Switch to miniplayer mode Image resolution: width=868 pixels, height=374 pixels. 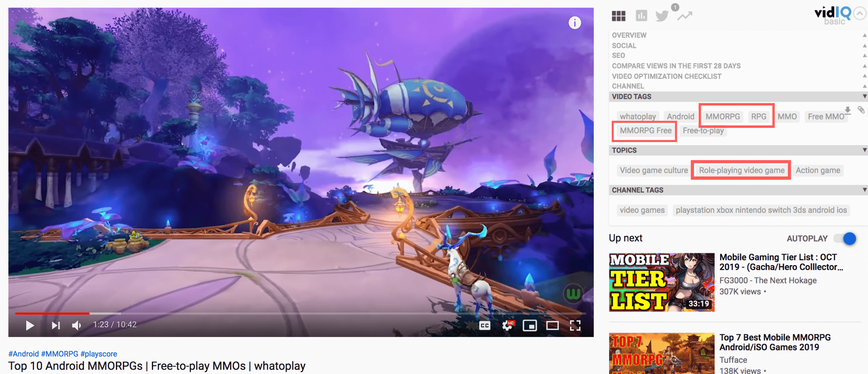tap(530, 325)
